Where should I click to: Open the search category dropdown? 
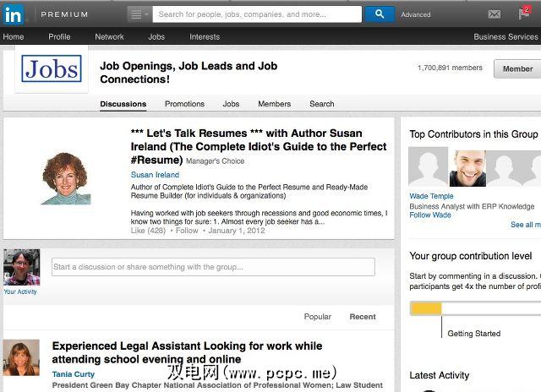pos(139,14)
